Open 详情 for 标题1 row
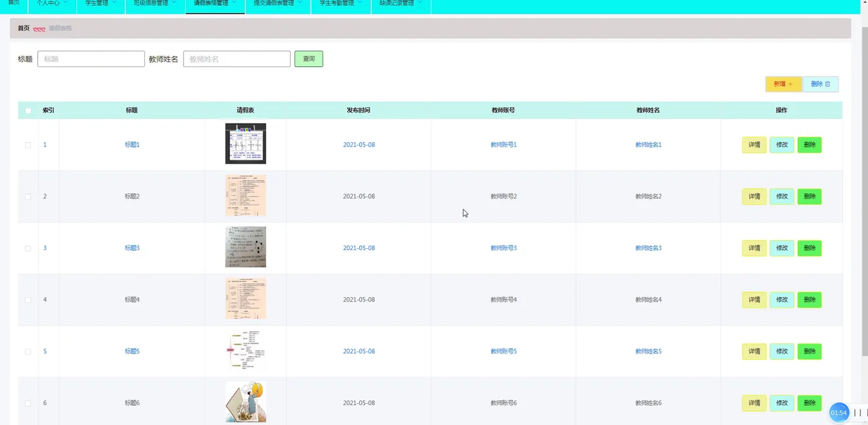The width and height of the screenshot is (868, 425). point(755,145)
